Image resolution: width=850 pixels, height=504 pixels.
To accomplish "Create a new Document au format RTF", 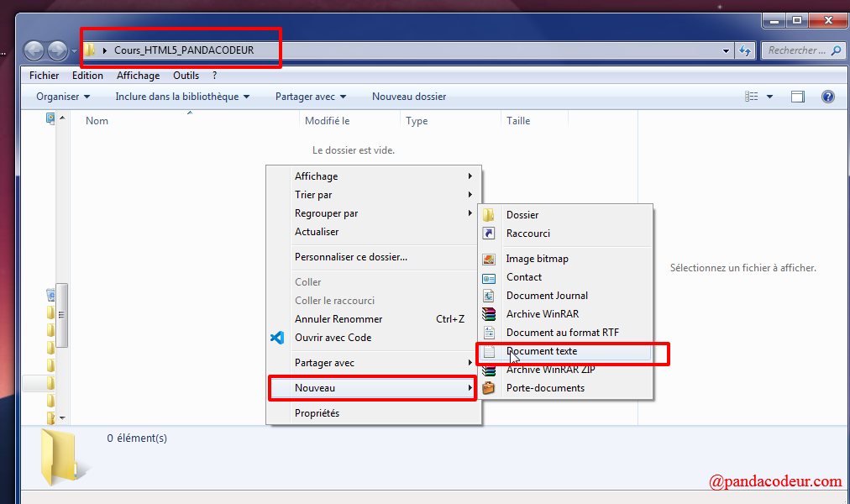I will tap(565, 332).
